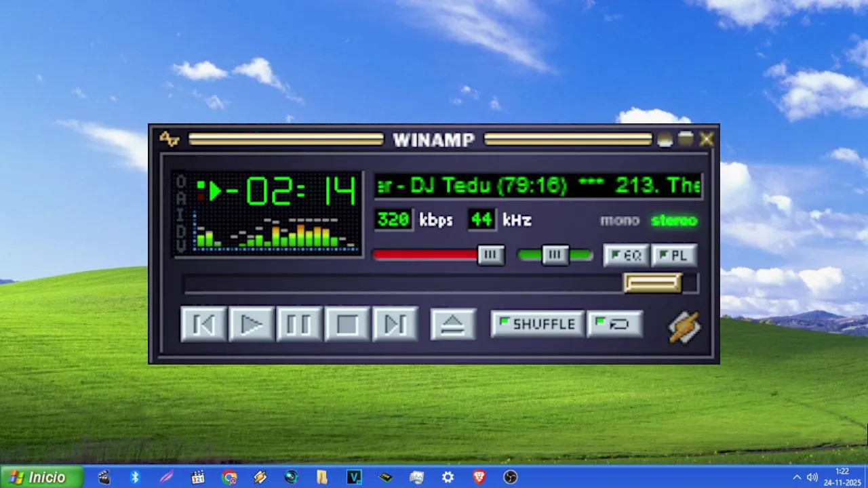Image resolution: width=868 pixels, height=488 pixels.
Task: Close the Winamp window
Action: (x=707, y=139)
